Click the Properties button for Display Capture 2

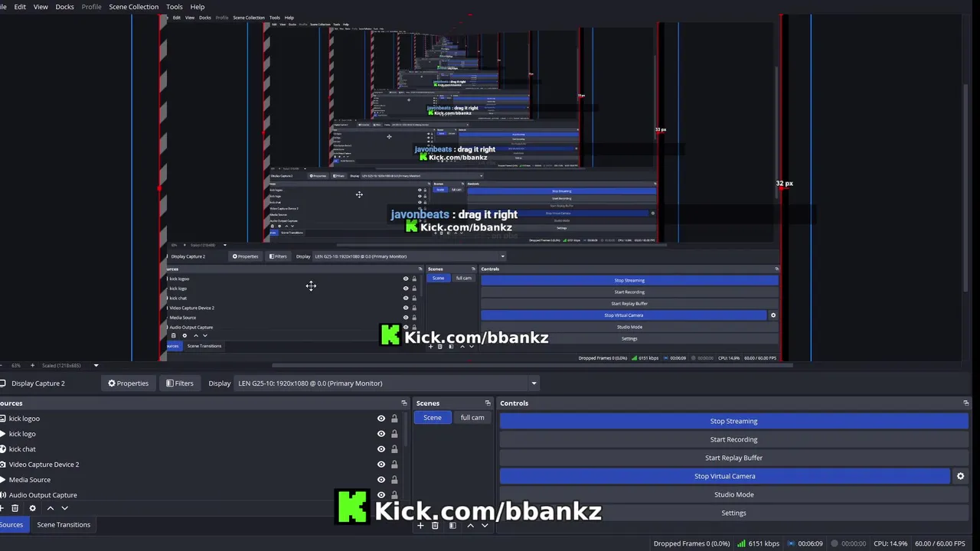129,383
